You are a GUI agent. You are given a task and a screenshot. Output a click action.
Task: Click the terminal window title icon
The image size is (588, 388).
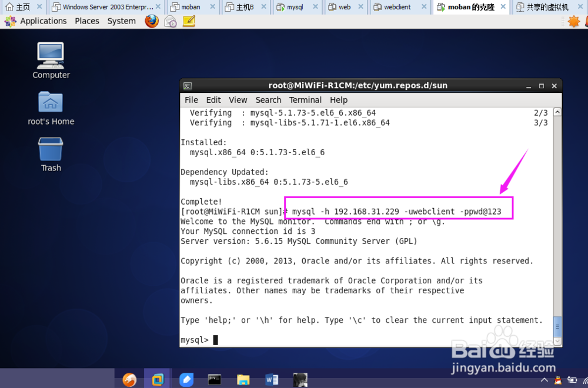(188, 86)
